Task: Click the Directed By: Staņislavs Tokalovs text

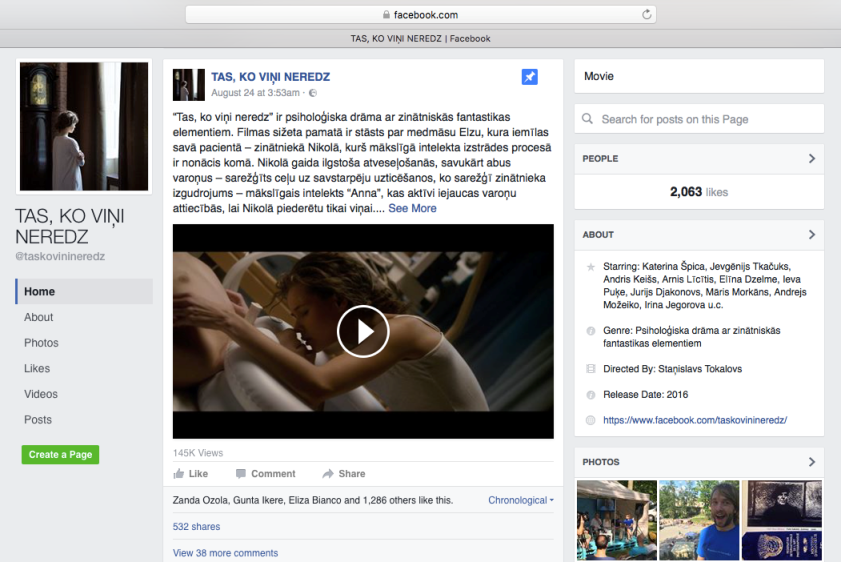Action: [x=673, y=369]
